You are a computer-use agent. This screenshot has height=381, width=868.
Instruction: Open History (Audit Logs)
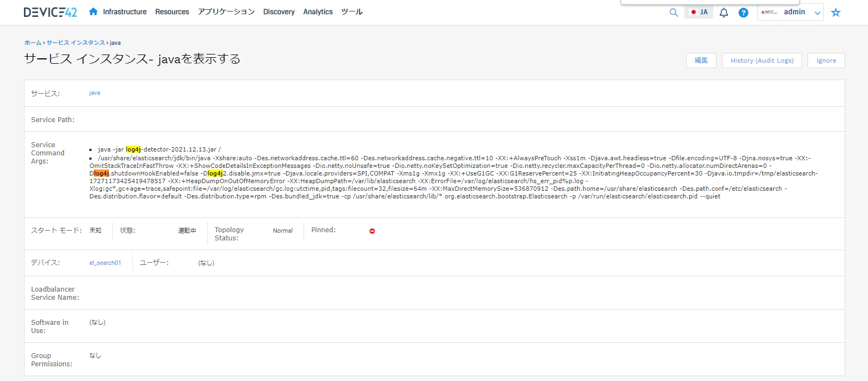pyautogui.click(x=762, y=61)
